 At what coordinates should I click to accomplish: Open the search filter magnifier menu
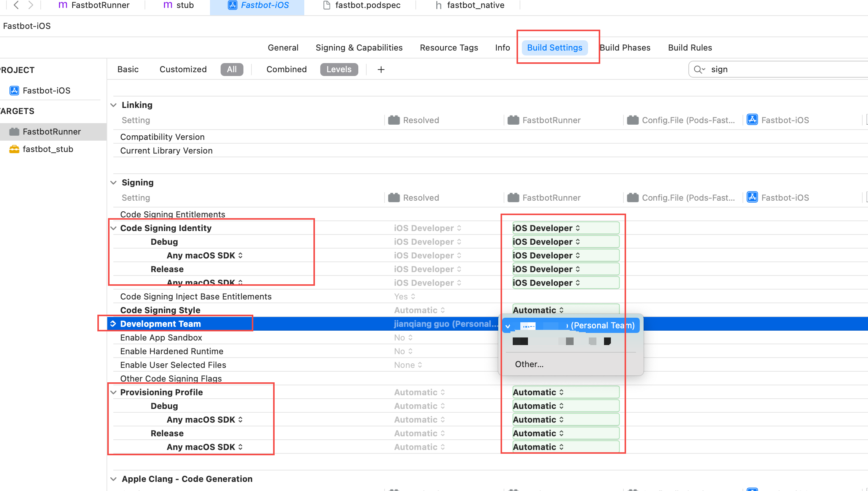699,69
